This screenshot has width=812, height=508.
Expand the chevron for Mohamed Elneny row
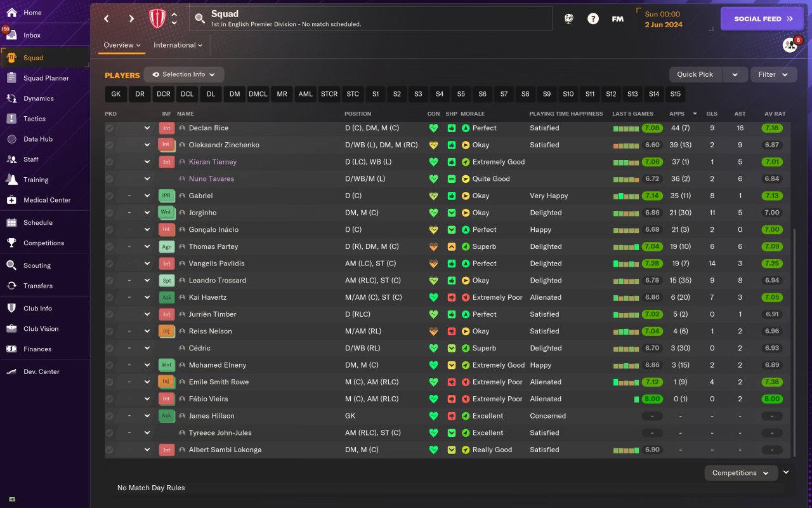[147, 365]
